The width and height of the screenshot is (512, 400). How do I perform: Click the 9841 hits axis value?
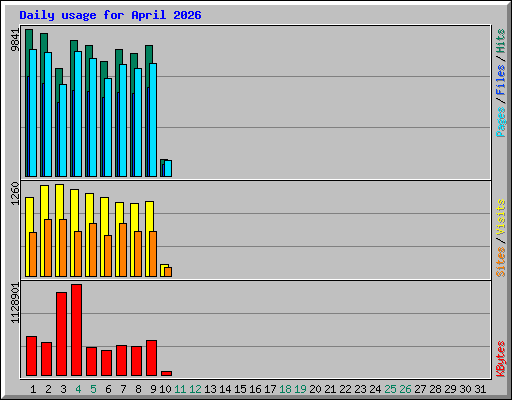click(x=15, y=40)
